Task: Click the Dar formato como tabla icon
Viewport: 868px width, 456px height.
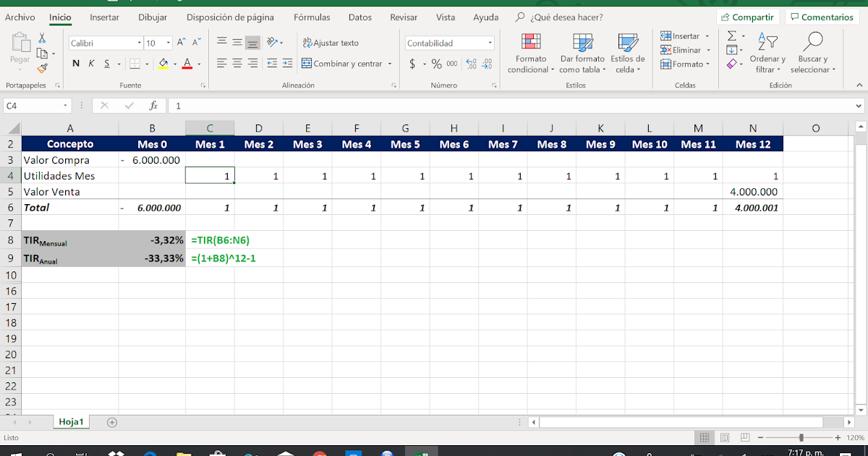Action: (x=582, y=52)
